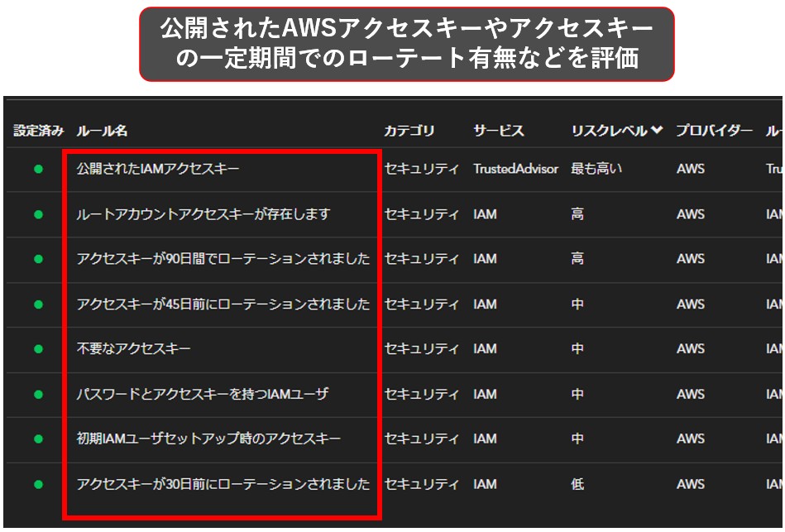The height and width of the screenshot is (532, 785).
Task: Toggle status dot for 初期IAMユーザセットアップ時のアクセスキー
Action: click(x=38, y=439)
